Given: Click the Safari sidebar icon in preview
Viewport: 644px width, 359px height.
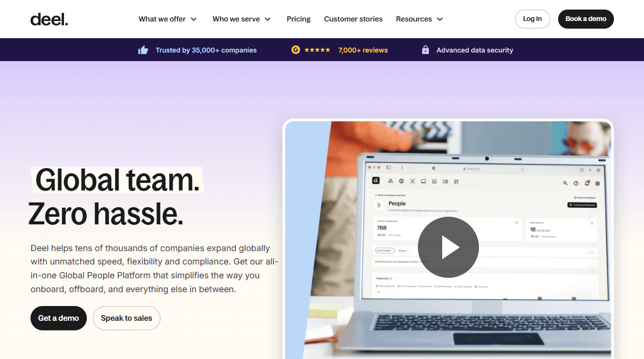Looking at the screenshot, I should pyautogui.click(x=388, y=168).
